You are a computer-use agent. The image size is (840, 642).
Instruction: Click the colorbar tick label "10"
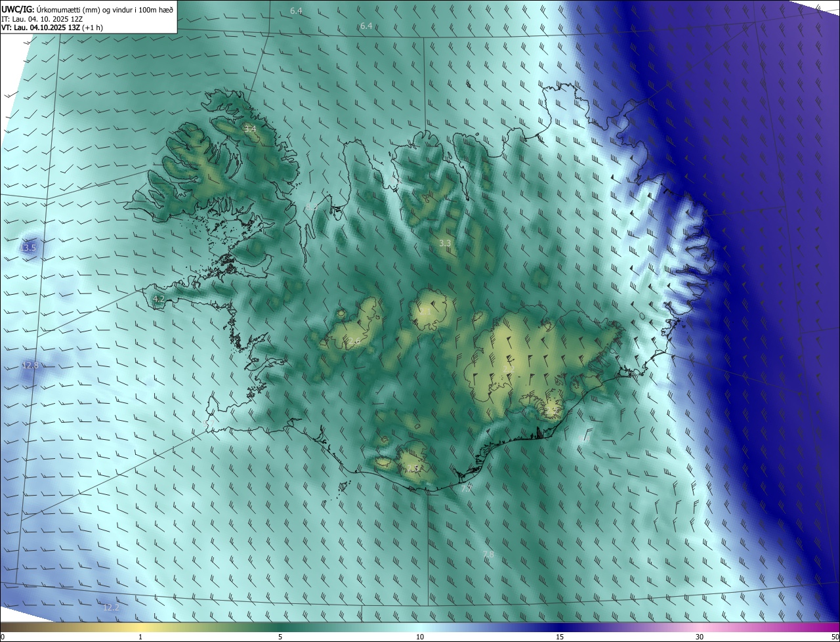[x=420, y=637]
